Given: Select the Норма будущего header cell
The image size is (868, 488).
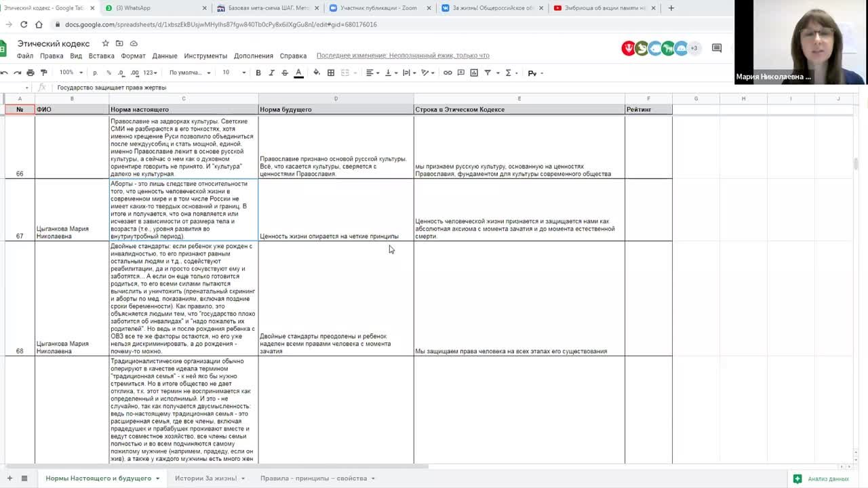Looking at the screenshot, I should (x=336, y=109).
